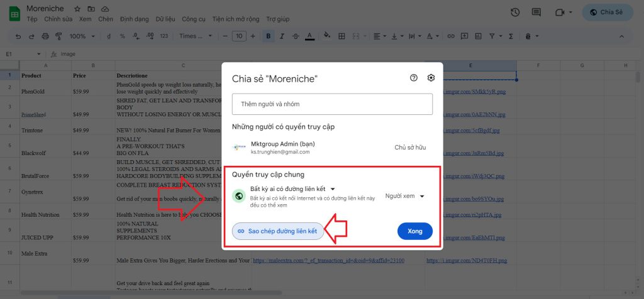Click the print icon in toolbar
This screenshot has width=644, height=299.
44,36
